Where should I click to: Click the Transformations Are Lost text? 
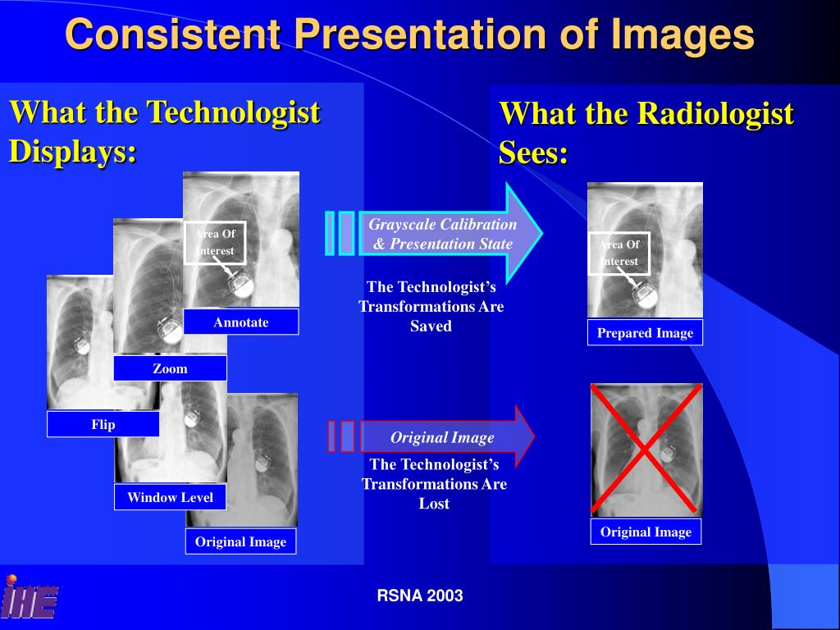click(x=434, y=484)
